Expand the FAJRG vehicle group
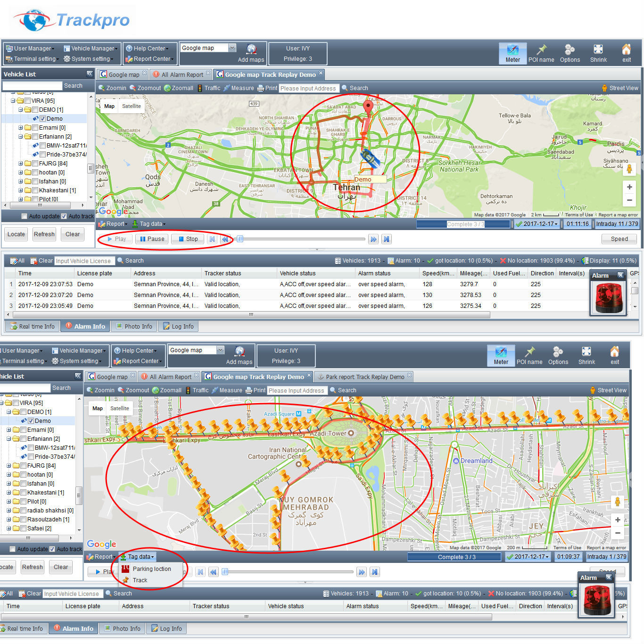This screenshot has height=644, width=644. 20,163
